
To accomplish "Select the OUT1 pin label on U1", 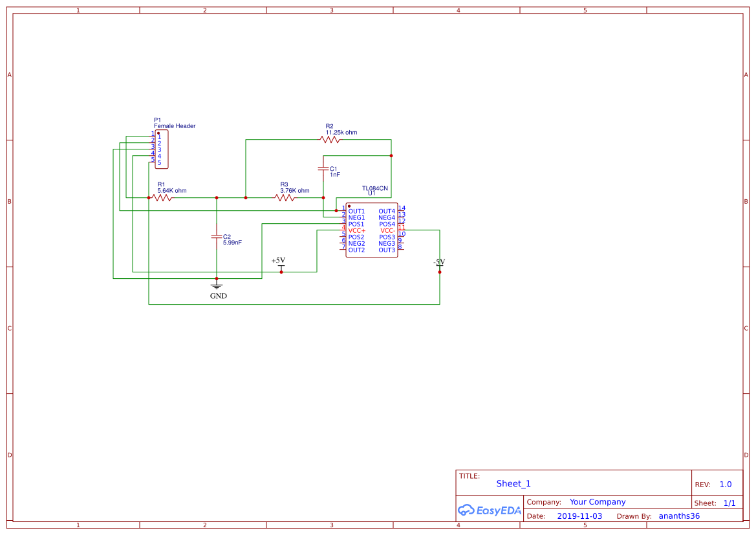I will pyautogui.click(x=356, y=212).
